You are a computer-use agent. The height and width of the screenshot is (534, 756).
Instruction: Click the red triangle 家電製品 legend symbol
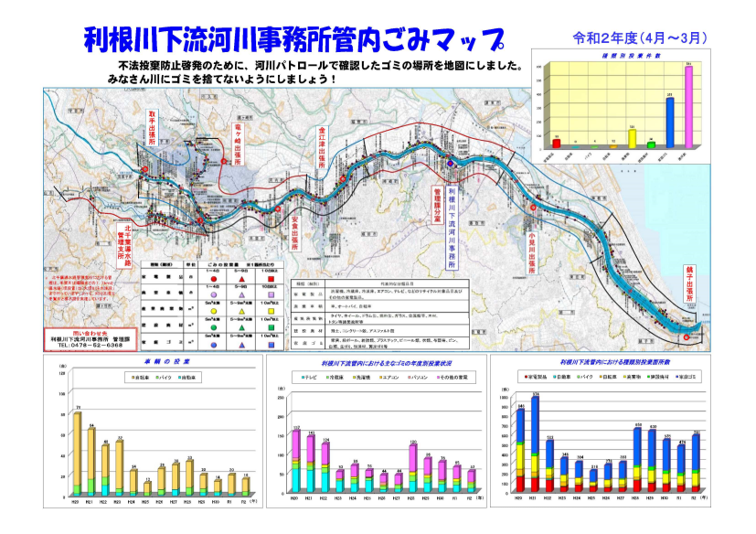coord(242,279)
